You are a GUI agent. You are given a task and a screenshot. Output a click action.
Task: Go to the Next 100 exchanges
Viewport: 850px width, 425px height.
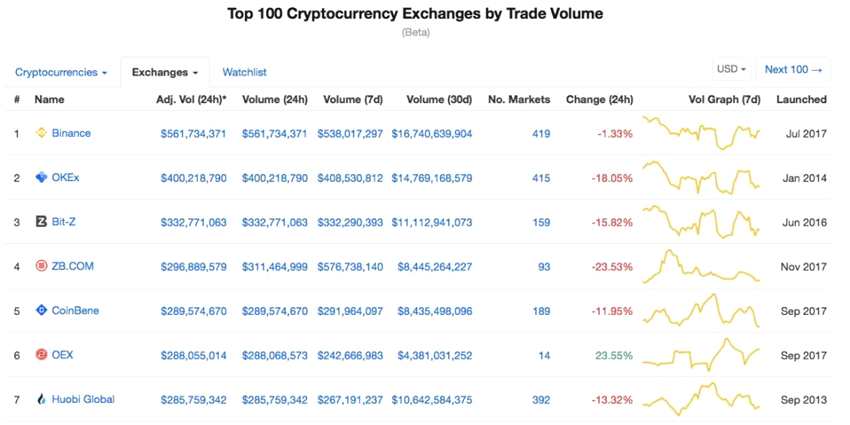pyautogui.click(x=793, y=70)
